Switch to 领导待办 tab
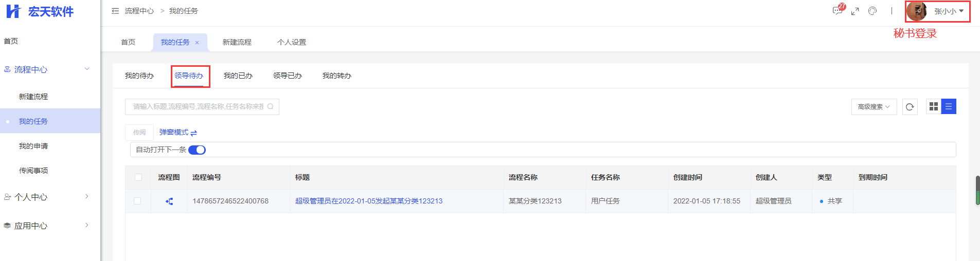Viewport: 980px width, 261px height. coord(189,76)
